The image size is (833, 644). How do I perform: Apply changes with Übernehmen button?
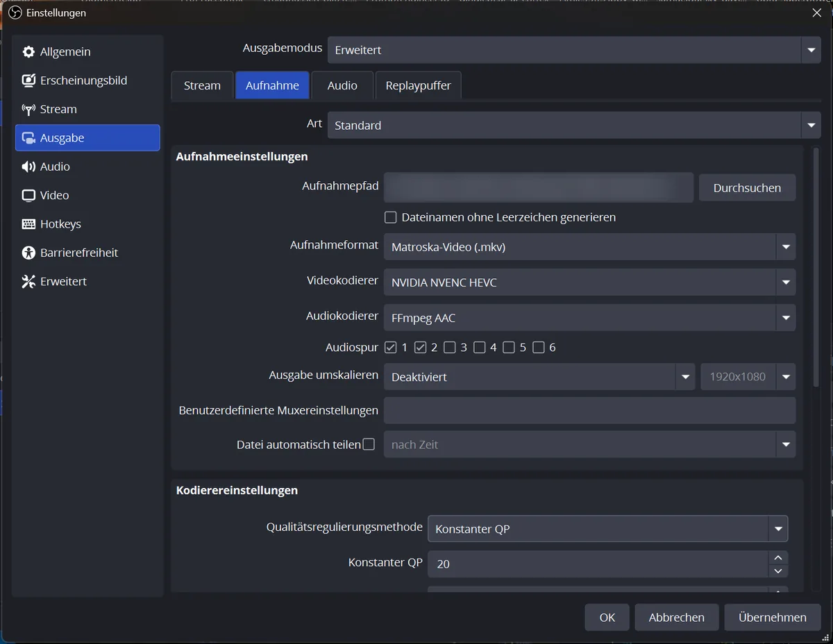(773, 618)
